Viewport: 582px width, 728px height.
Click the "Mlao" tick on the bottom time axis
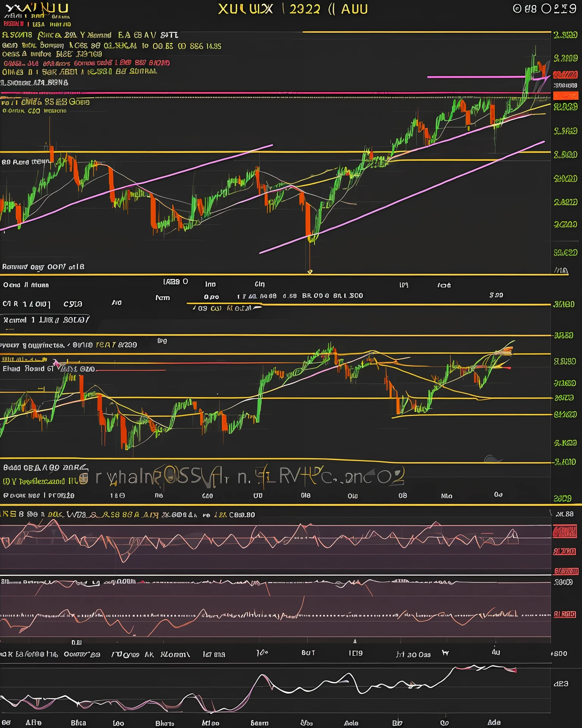[211, 723]
